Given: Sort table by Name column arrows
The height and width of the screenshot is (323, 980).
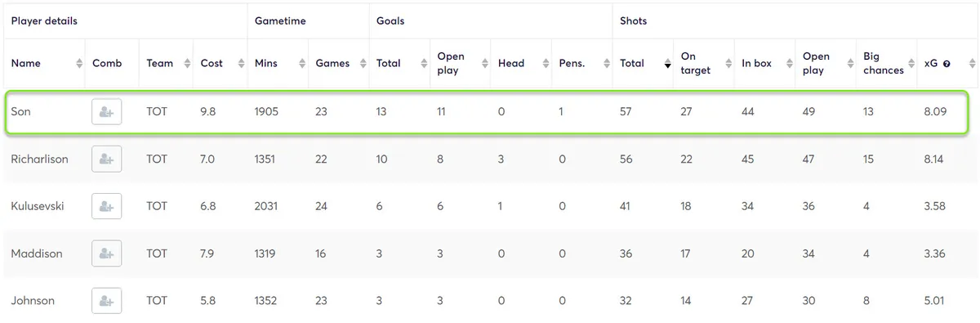Looking at the screenshot, I should (x=79, y=64).
